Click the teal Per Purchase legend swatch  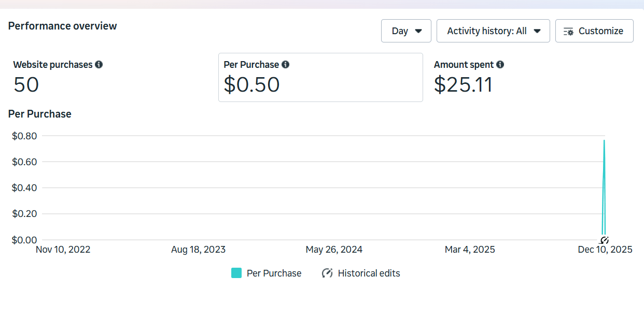(236, 273)
